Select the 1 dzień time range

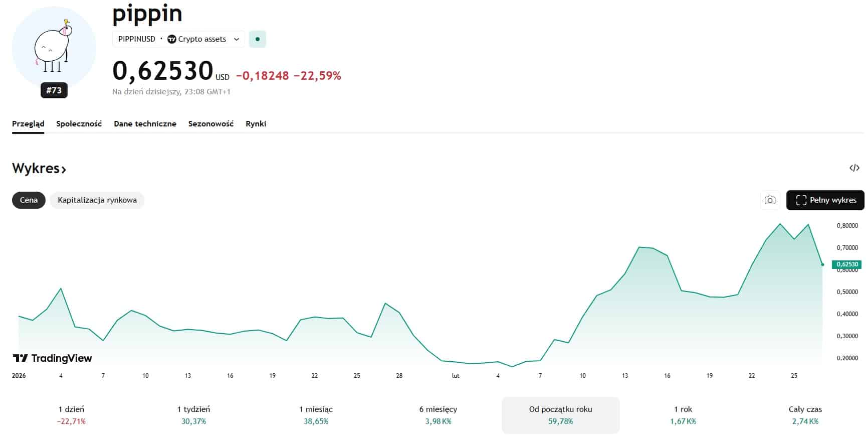click(71, 415)
